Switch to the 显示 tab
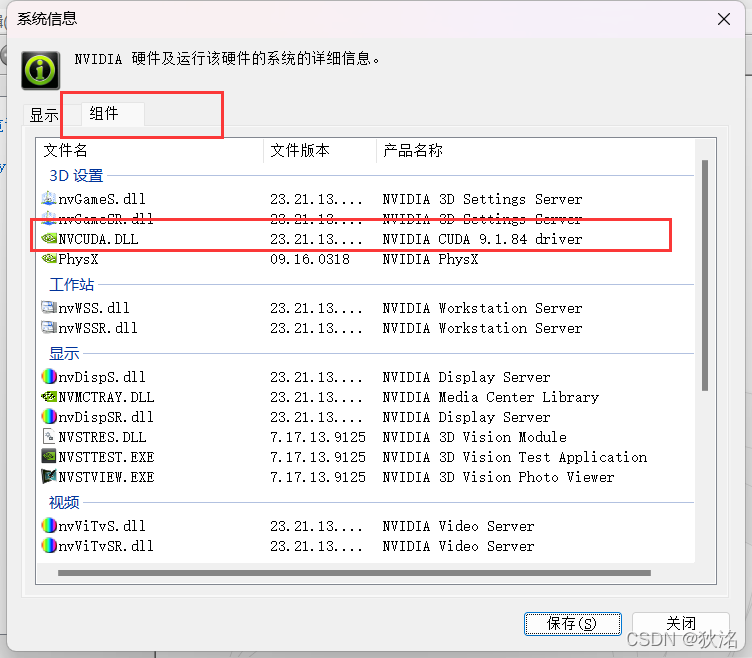This screenshot has height=658, width=752. (x=44, y=115)
